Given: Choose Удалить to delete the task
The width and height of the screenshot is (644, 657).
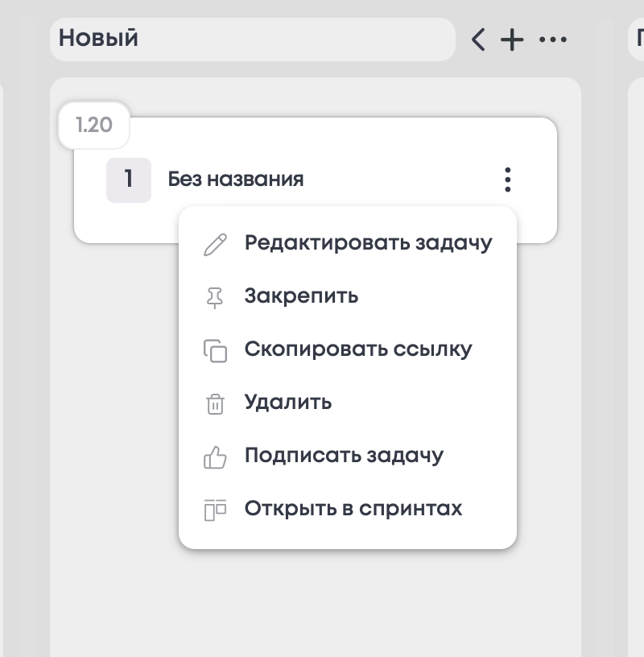Looking at the screenshot, I should coord(287,402).
